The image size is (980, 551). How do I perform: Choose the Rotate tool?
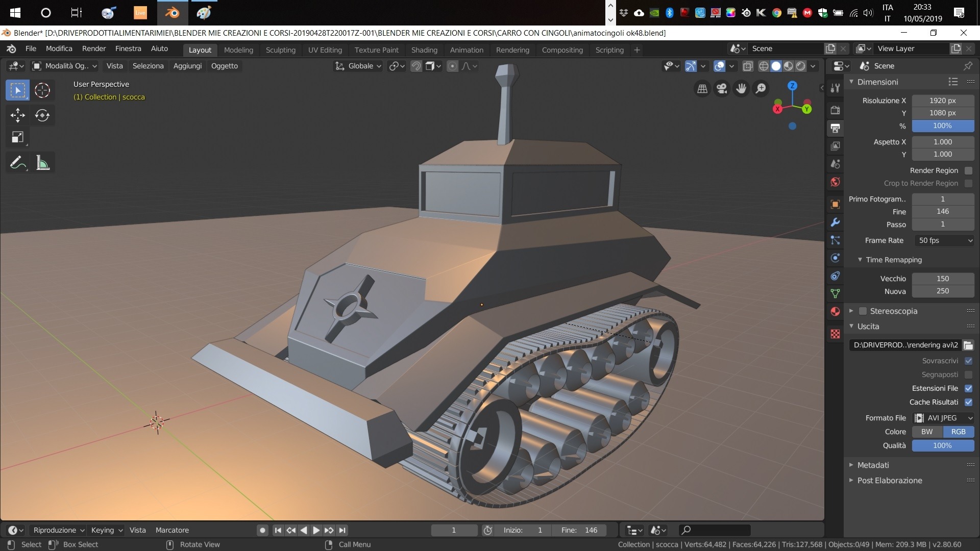[x=42, y=115]
